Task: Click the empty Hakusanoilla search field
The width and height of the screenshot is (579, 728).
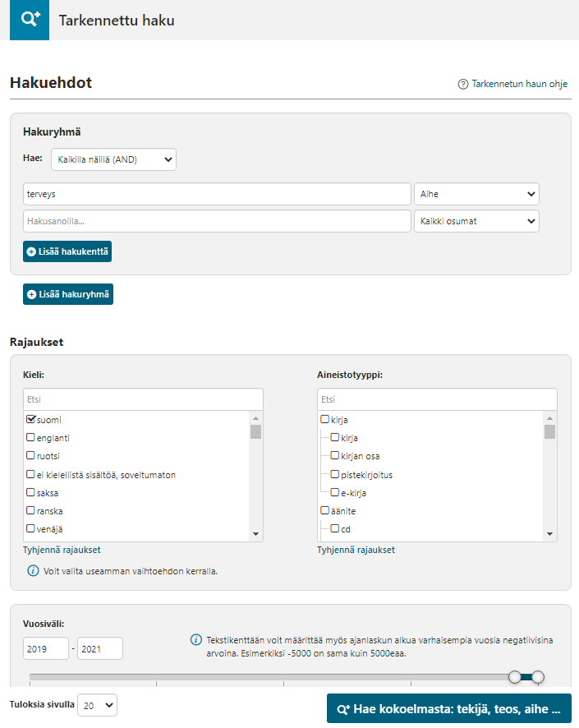Action: (217, 222)
